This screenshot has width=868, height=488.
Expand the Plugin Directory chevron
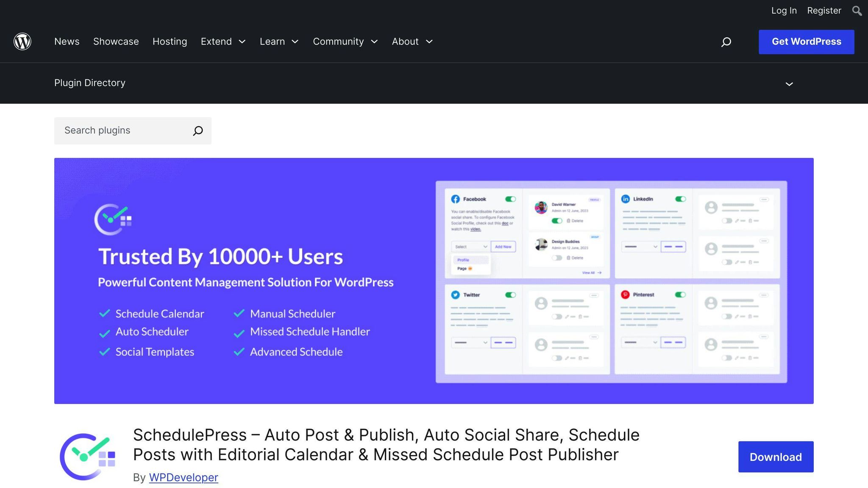point(789,84)
